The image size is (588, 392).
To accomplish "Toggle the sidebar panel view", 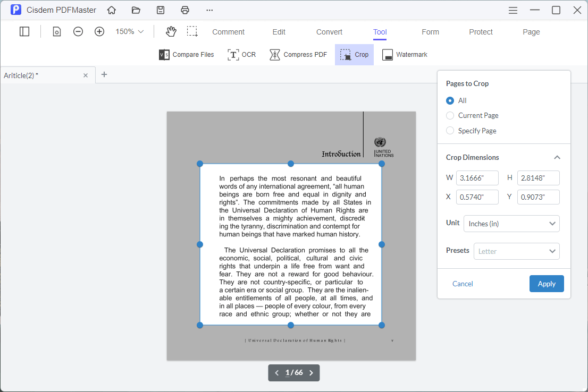I will pos(24,31).
